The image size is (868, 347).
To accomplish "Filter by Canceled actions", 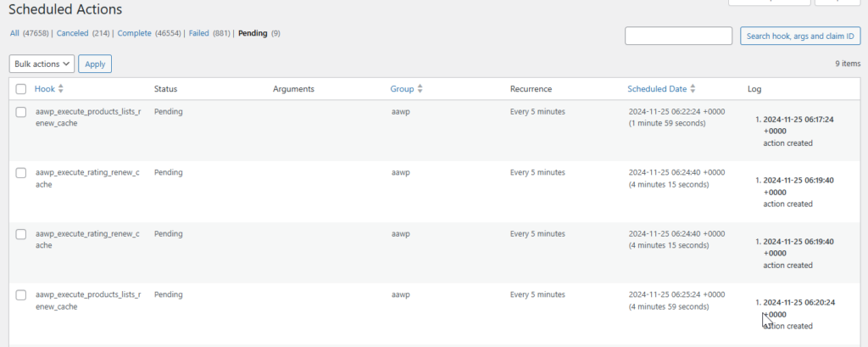I will [x=72, y=33].
